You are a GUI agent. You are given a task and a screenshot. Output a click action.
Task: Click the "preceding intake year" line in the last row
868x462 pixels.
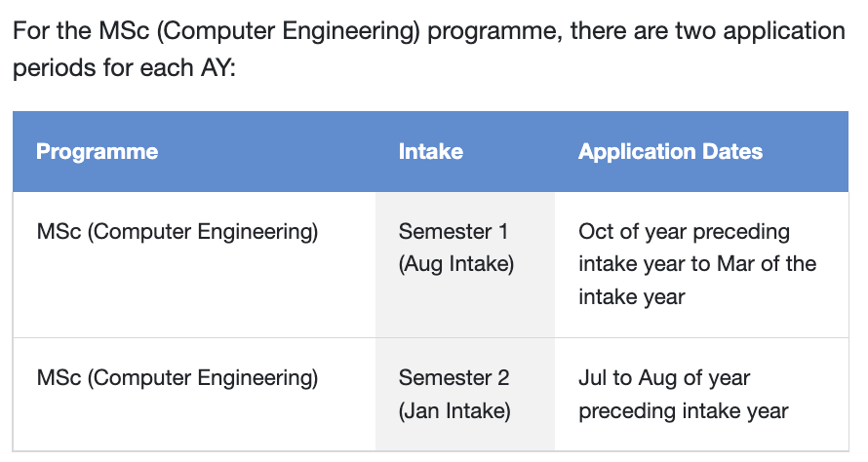[x=684, y=410]
